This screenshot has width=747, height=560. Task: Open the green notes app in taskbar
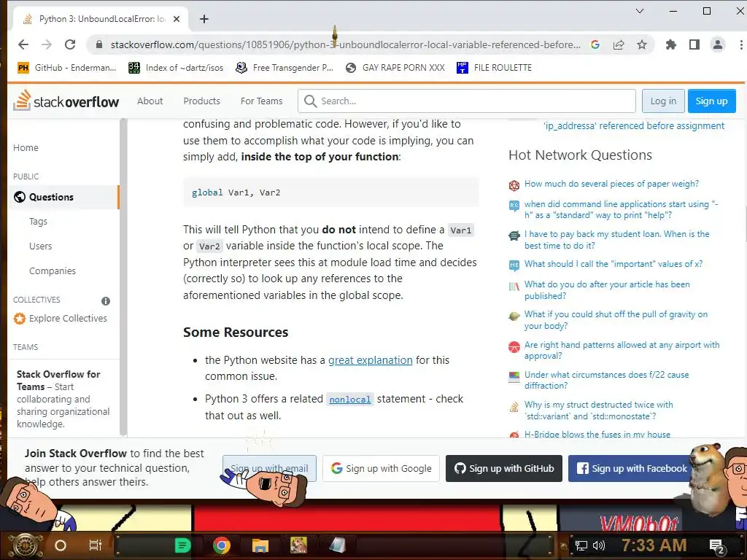pyautogui.click(x=182, y=545)
